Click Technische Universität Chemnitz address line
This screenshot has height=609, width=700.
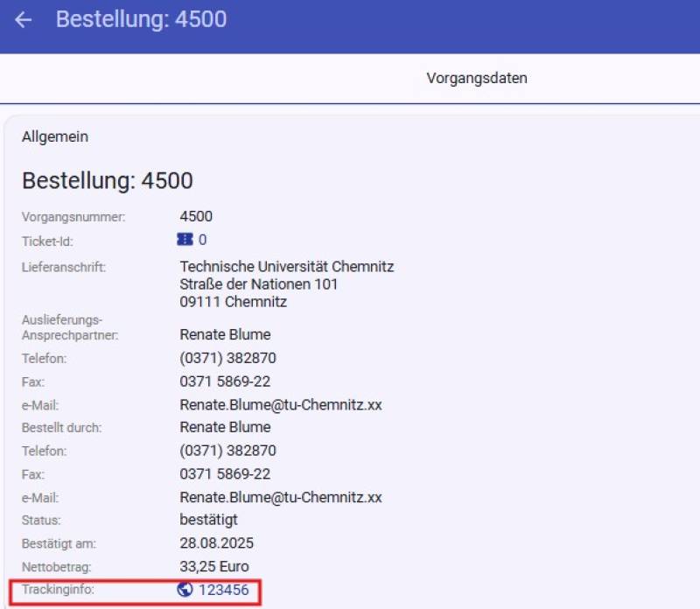point(286,267)
